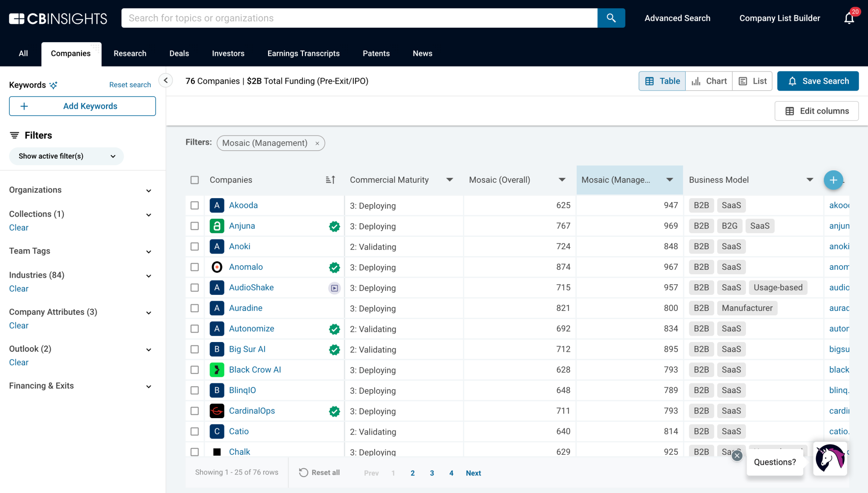Click the Chalk company logo

[217, 452]
